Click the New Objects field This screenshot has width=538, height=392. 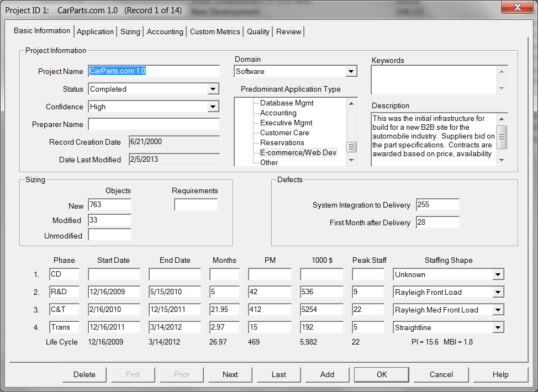tap(110, 204)
